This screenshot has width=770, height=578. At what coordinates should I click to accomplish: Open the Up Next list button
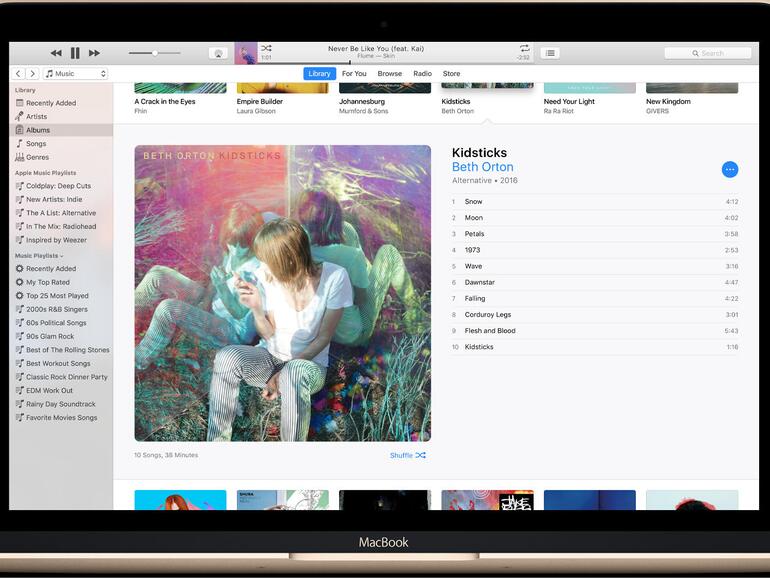point(550,53)
